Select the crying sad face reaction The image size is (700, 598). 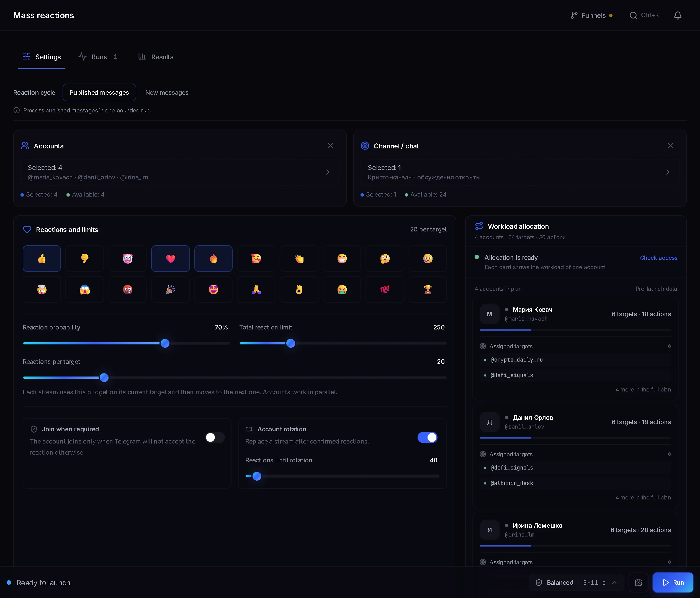coord(428,259)
